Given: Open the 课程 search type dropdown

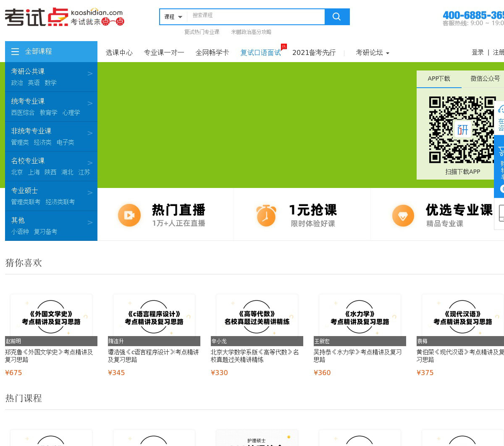Looking at the screenshot, I should (173, 17).
